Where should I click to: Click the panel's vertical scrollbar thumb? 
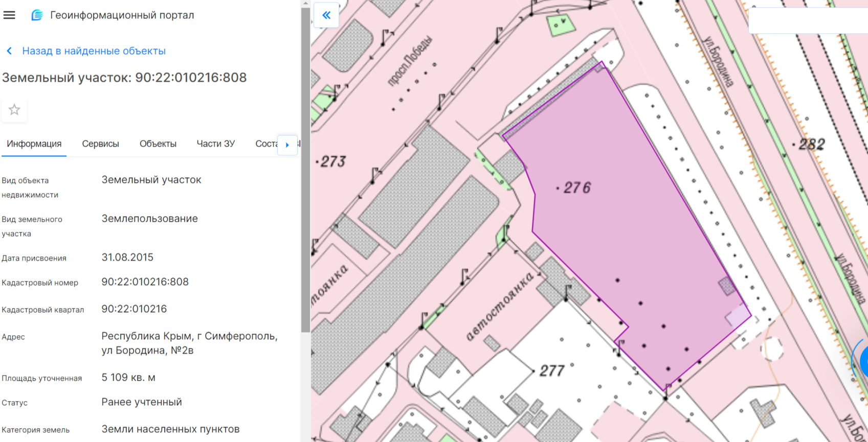click(305, 169)
